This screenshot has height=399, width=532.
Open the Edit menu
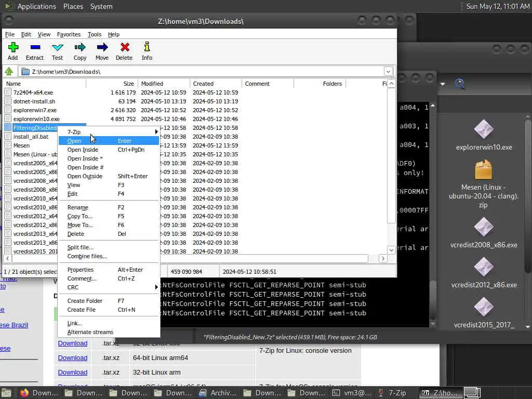(26, 34)
